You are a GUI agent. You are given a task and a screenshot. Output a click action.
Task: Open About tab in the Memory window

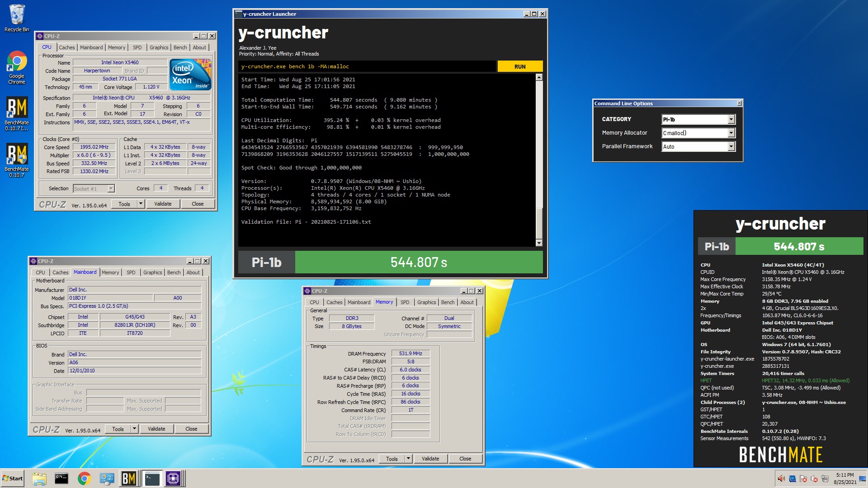point(467,302)
